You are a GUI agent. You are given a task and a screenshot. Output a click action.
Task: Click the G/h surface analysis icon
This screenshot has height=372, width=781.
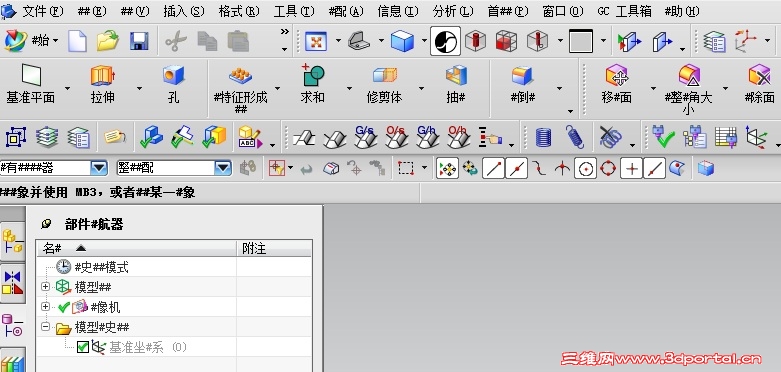click(427, 137)
